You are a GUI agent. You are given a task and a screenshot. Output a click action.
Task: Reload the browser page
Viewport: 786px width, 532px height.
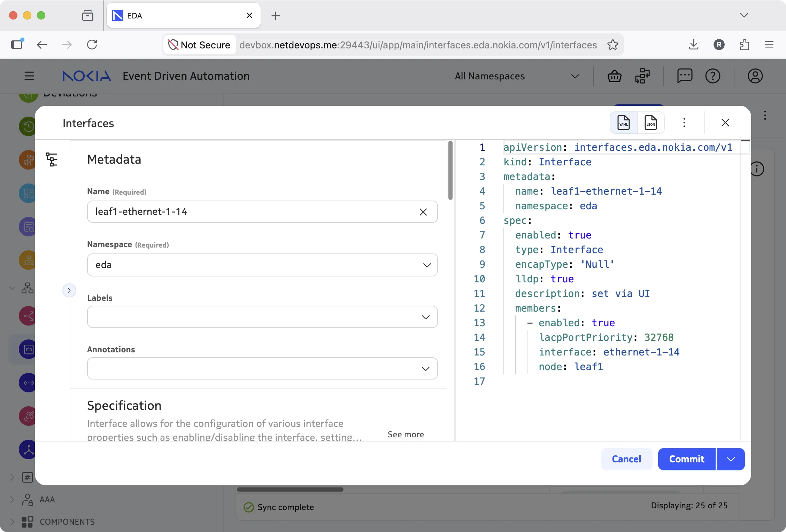[x=92, y=45]
